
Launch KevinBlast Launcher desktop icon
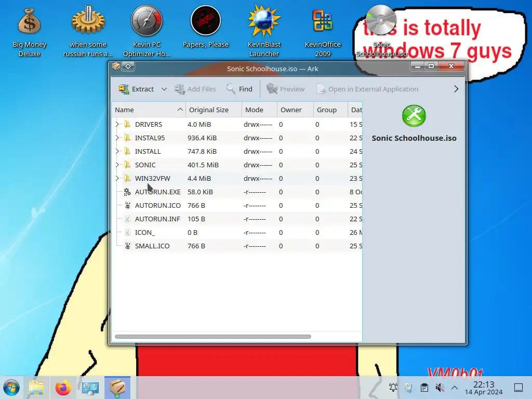(x=264, y=31)
